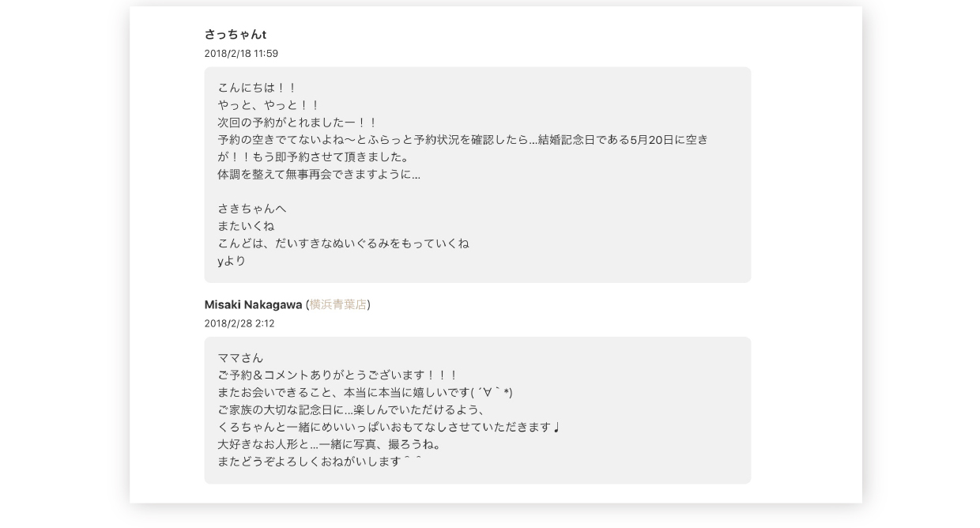Screen dimensions: 980x528
Task: Click the ＾＾ emoticon ending the reply
Action: pyautogui.click(x=413, y=462)
